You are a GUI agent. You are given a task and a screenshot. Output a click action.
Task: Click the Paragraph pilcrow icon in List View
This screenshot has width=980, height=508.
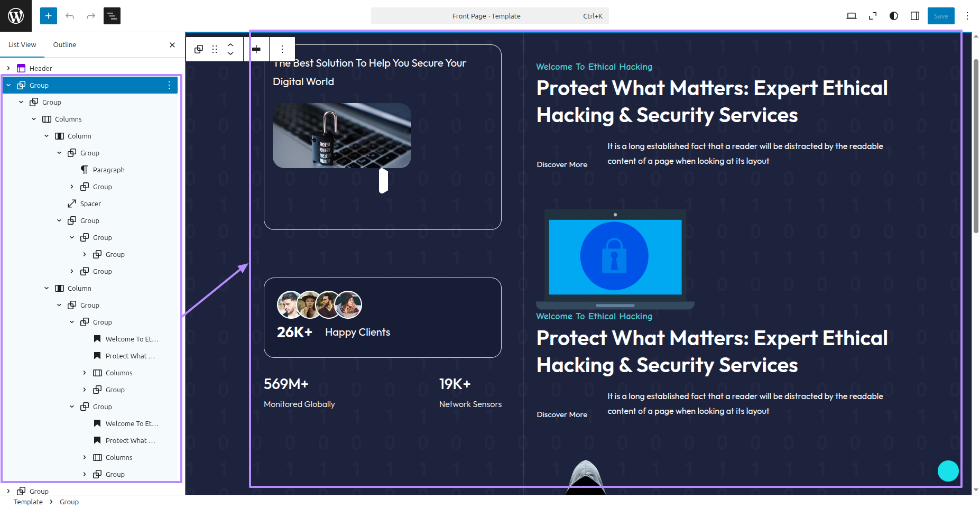coord(85,170)
